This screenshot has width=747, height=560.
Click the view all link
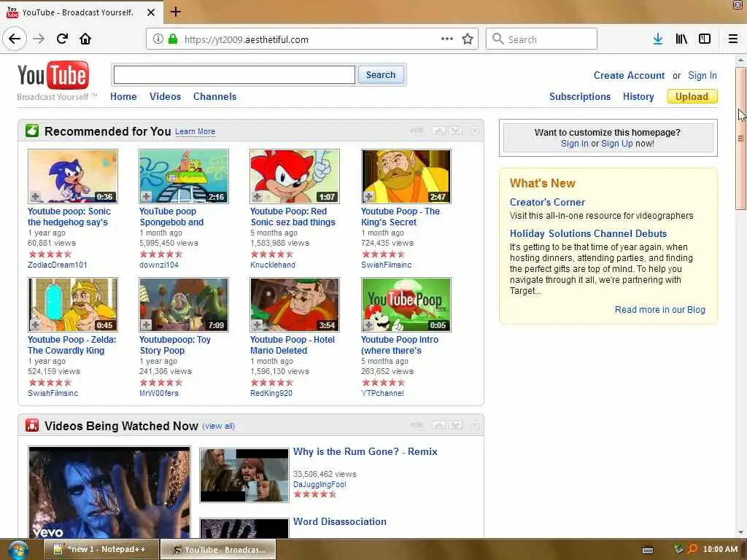219,426
